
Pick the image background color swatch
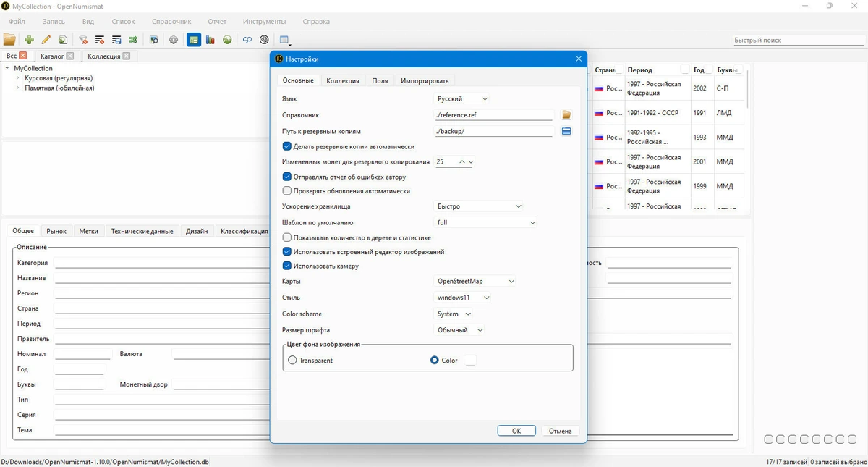click(470, 360)
